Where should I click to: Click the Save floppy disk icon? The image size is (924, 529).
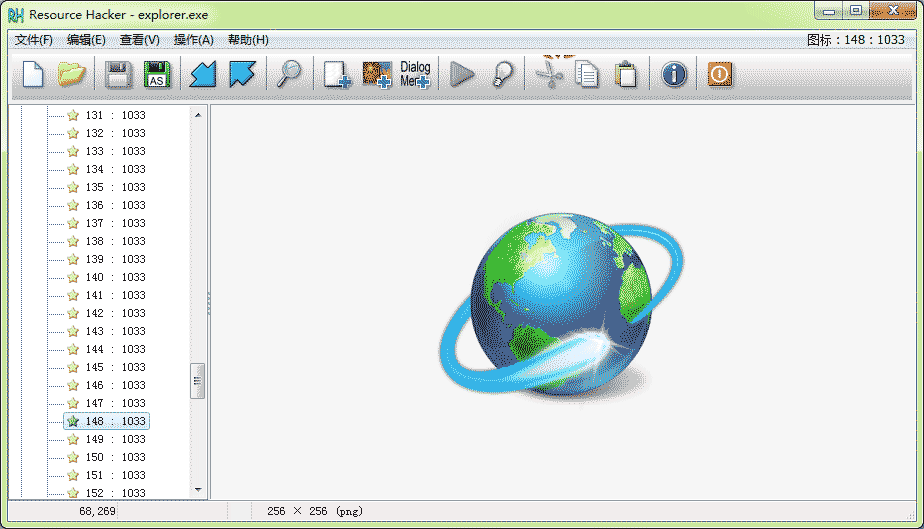click(x=118, y=75)
